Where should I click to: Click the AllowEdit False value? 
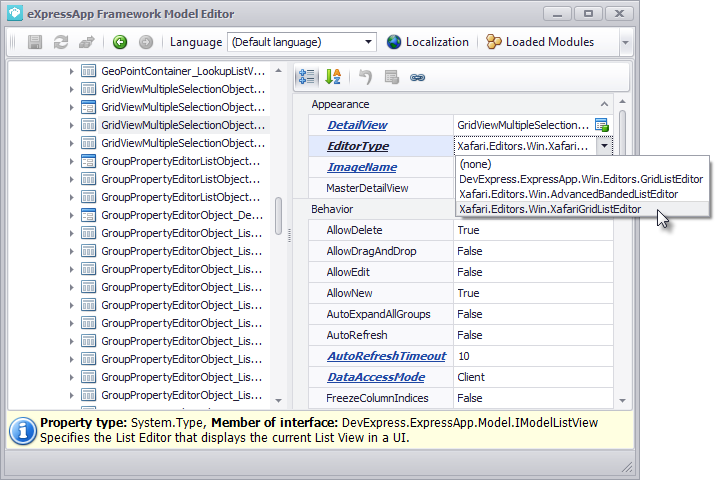tap(533, 272)
